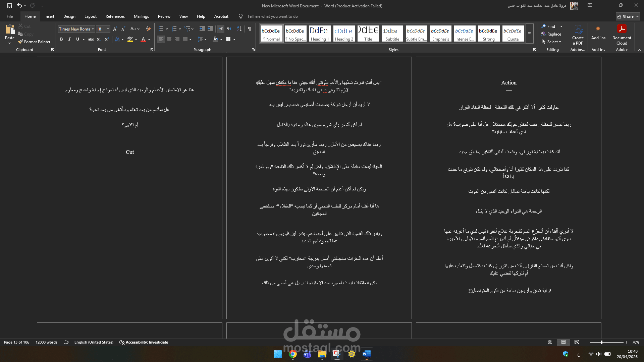
Task: Click the Share button
Action: 628,16
